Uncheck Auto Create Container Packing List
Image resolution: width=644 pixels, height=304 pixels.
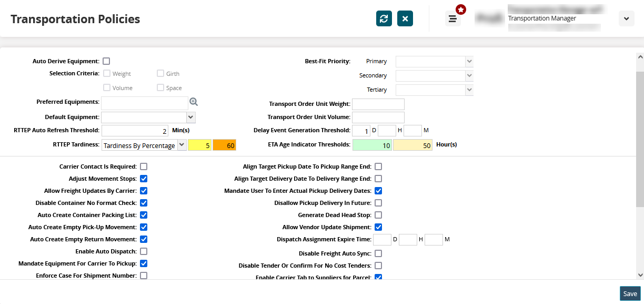coord(144,215)
